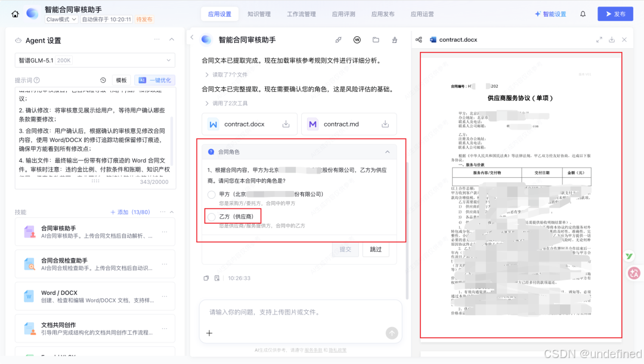Expand 调用了2次工具 details
Screen dimensions: 644x364
(x=226, y=103)
